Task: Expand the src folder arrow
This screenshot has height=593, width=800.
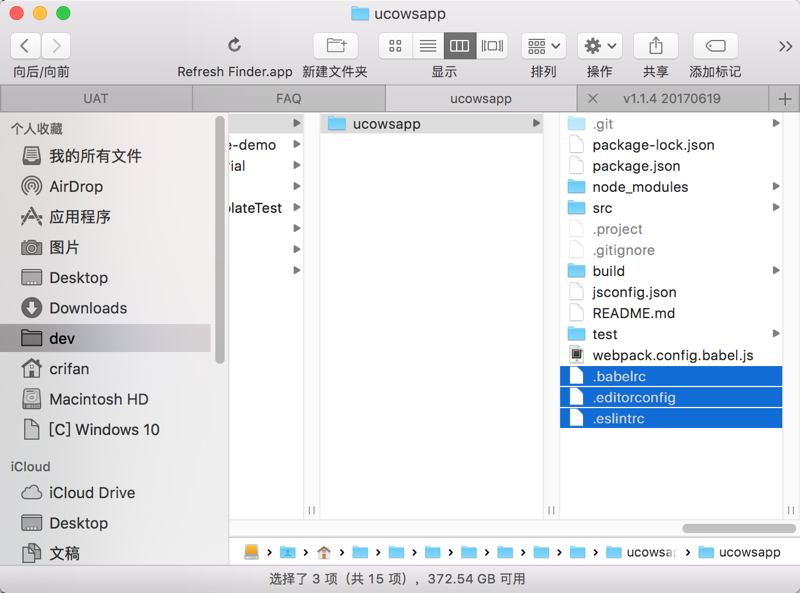Action: (776, 207)
